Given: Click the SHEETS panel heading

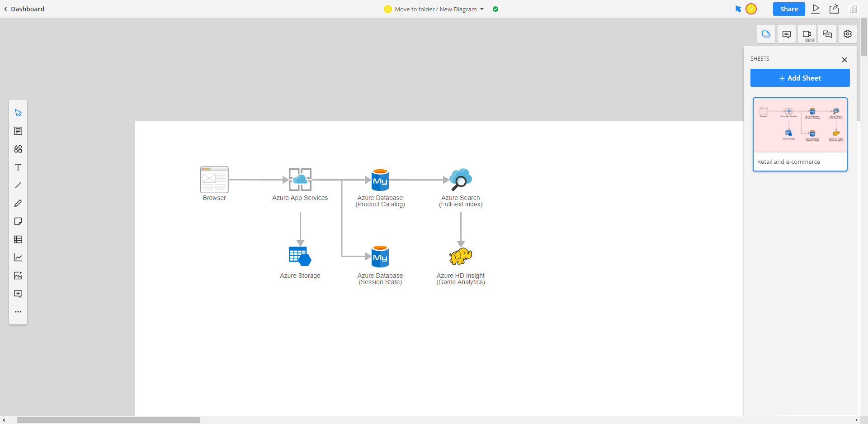Looking at the screenshot, I should coord(760,59).
